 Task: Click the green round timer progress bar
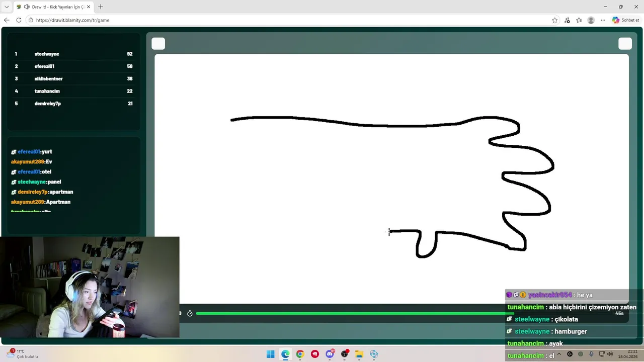coord(355,313)
